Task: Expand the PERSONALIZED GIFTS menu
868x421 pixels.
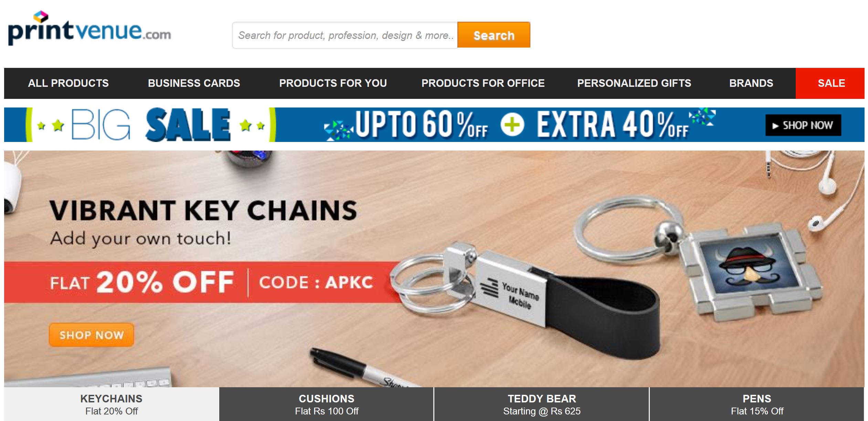Action: click(x=634, y=83)
